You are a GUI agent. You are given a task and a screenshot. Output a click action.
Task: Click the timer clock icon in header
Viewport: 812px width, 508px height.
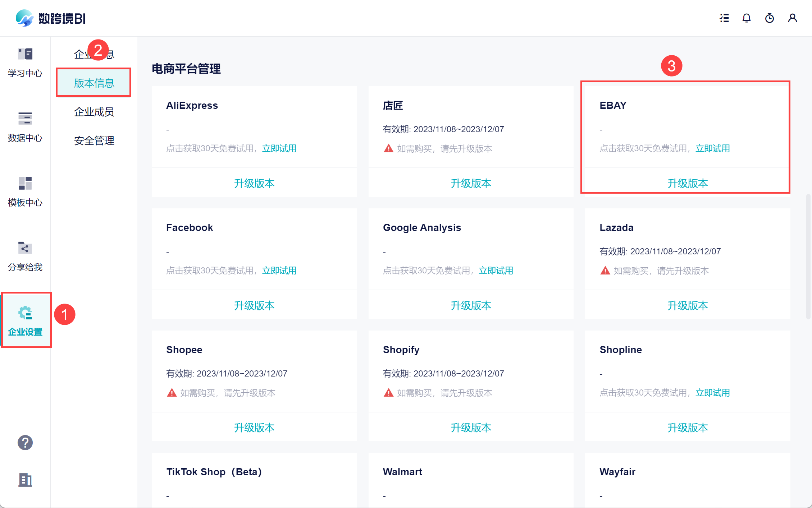click(770, 18)
